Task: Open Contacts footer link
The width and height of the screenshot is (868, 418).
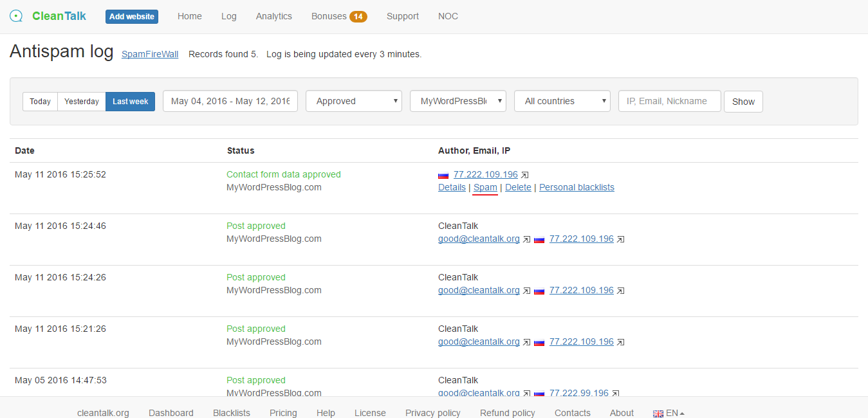Action: click(x=573, y=413)
